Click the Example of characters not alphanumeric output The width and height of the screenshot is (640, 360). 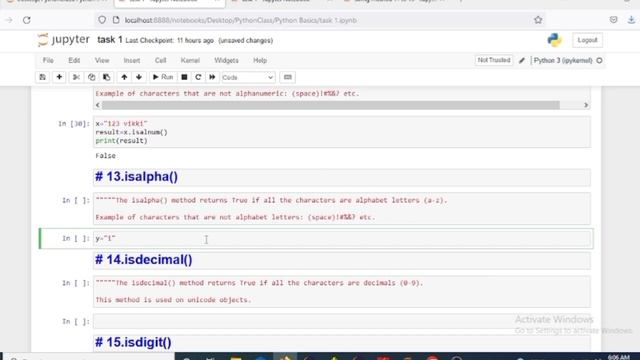tap(227, 93)
